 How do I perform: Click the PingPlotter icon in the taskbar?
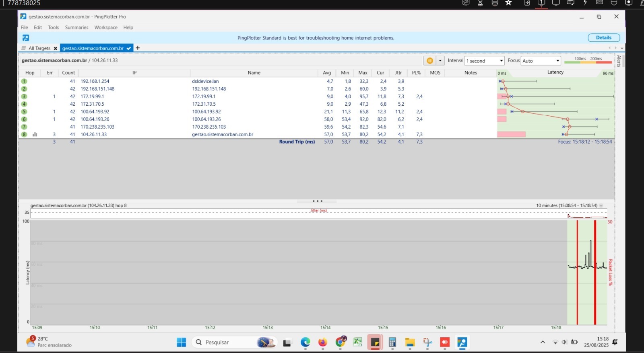point(462,342)
